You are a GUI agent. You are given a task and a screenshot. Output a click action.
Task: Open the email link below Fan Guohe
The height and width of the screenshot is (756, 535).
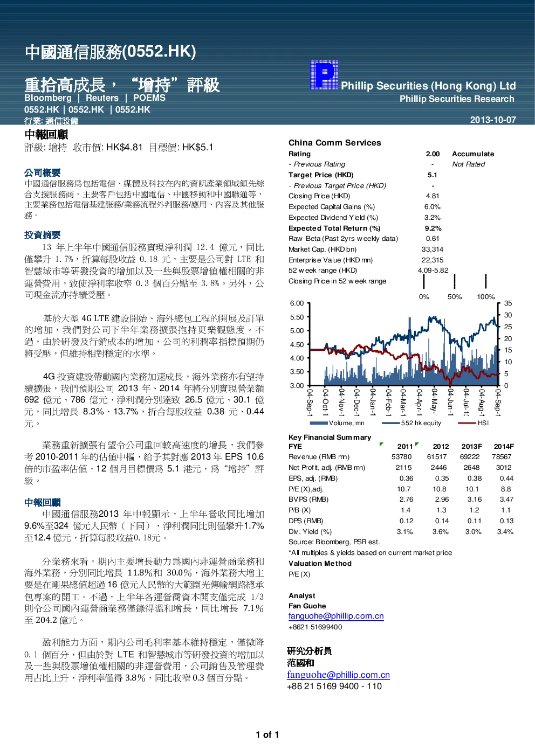point(336,616)
